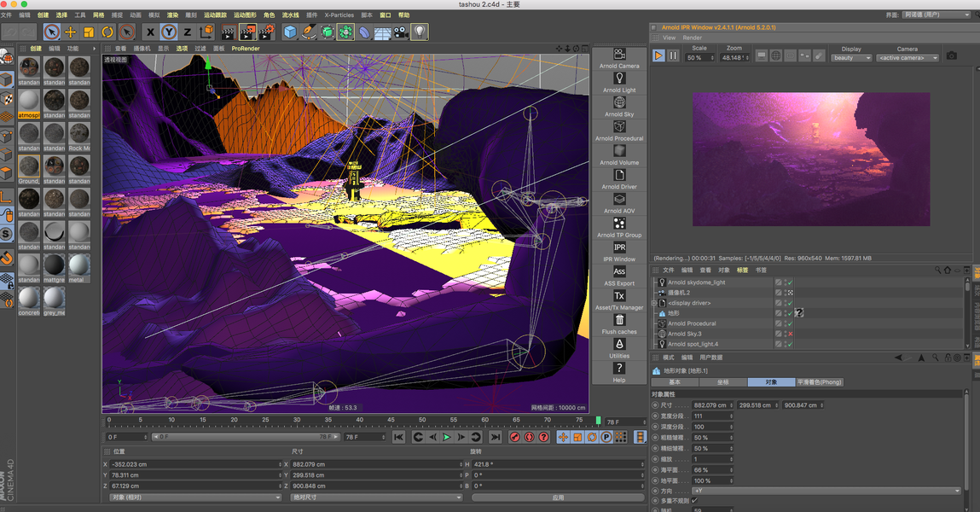Add an Arnold AOV

pos(619,203)
